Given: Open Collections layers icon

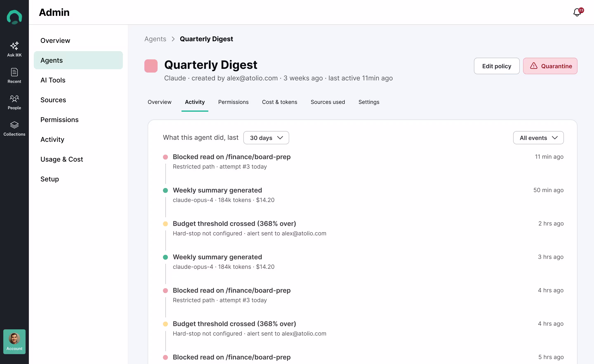Looking at the screenshot, I should tap(14, 125).
